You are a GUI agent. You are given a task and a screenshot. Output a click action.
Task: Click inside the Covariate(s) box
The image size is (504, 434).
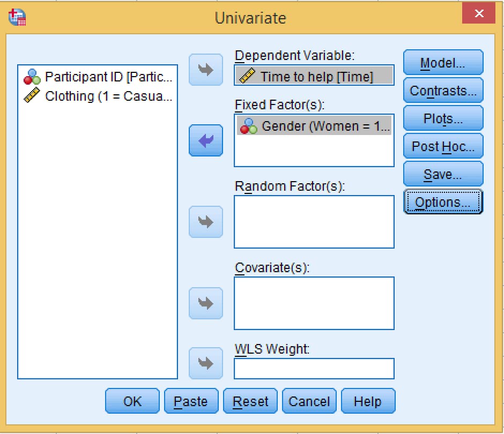(x=314, y=303)
